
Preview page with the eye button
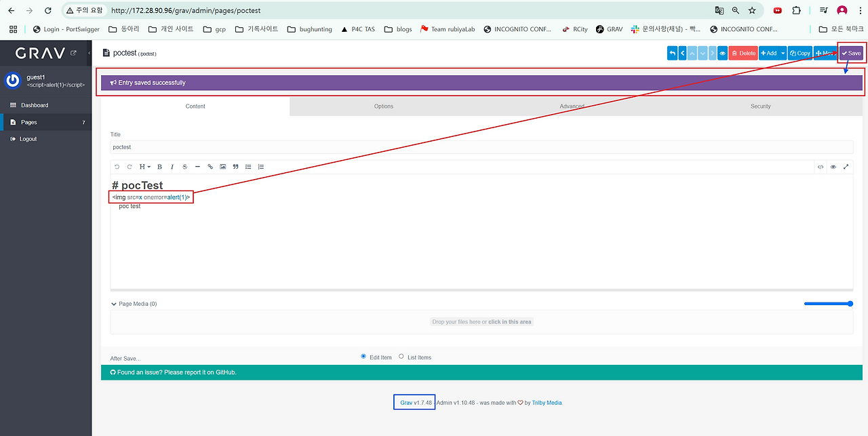click(x=723, y=53)
